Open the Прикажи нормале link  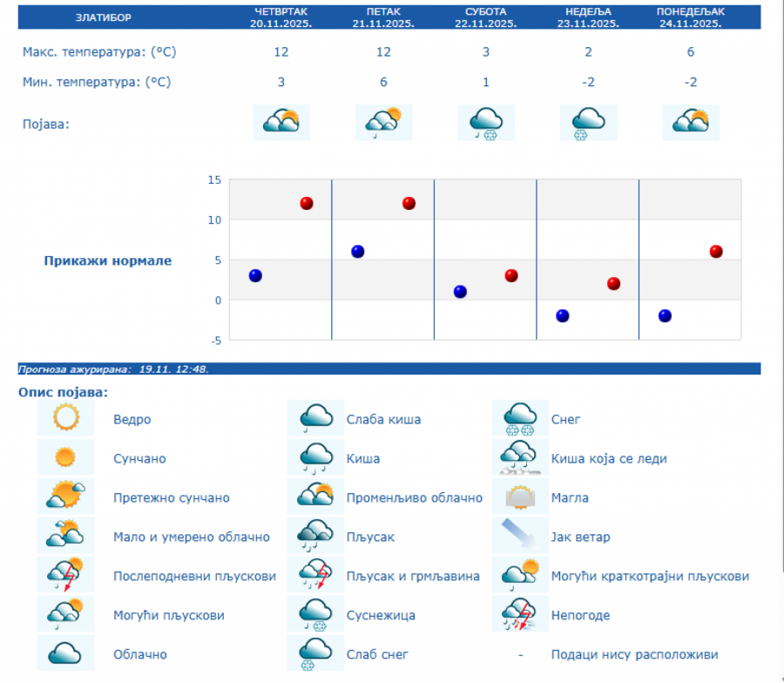coord(108,260)
